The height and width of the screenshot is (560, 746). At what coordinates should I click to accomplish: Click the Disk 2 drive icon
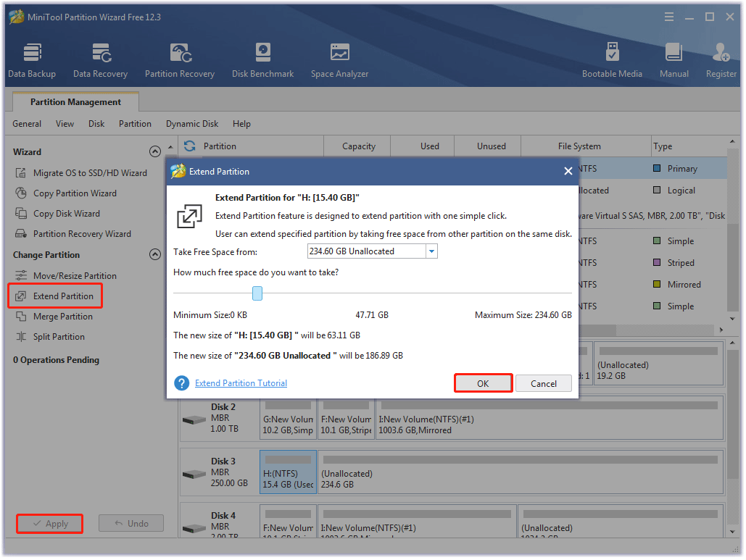[x=194, y=419]
